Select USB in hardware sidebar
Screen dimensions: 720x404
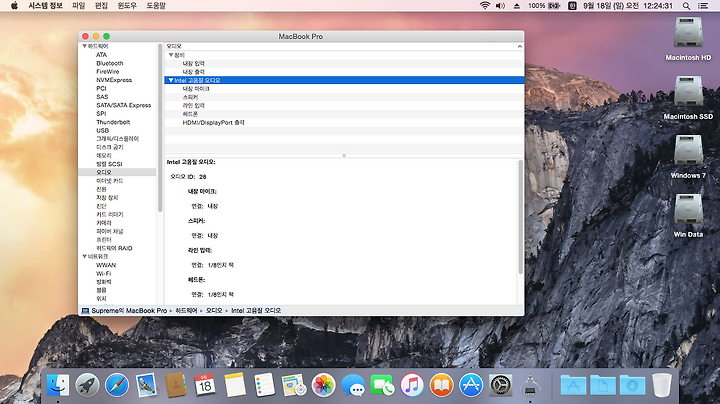click(x=102, y=130)
